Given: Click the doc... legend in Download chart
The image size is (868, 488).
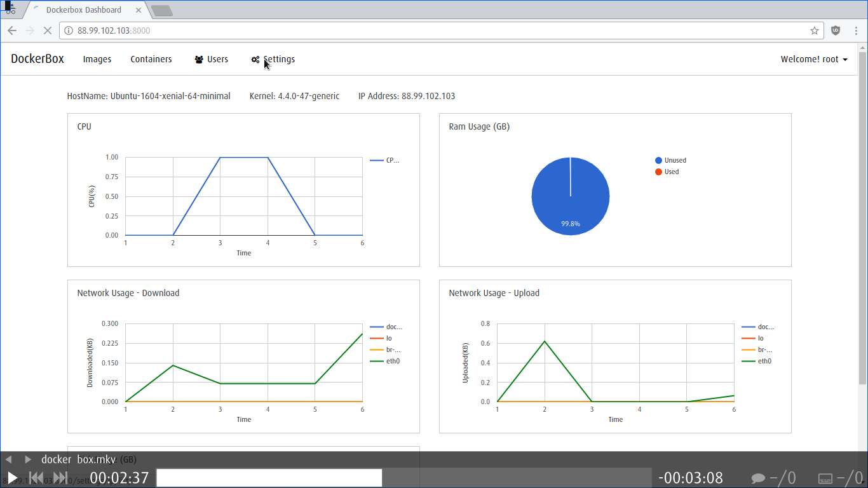Looking at the screenshot, I should pos(386,327).
